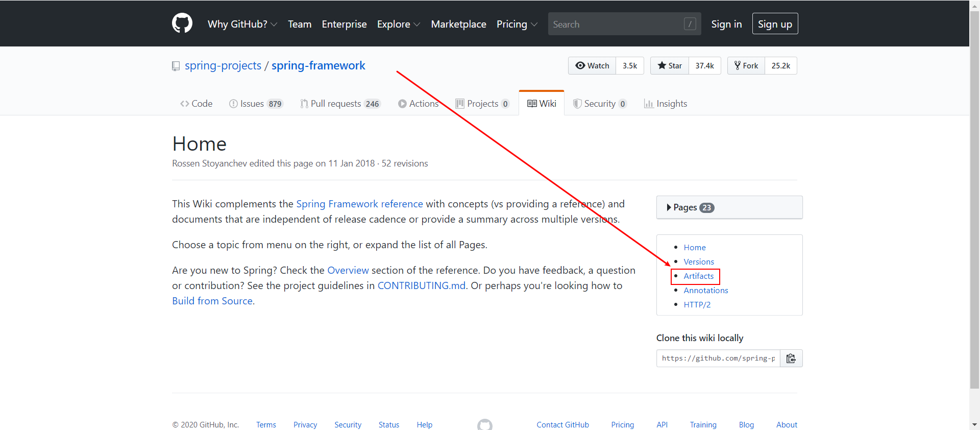Click the GitHub Octocat logo in header
980x430 pixels.
click(182, 23)
